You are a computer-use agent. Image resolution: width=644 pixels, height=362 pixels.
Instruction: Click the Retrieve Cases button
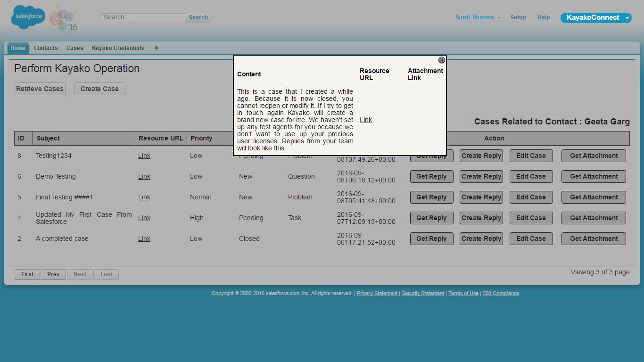click(x=40, y=89)
